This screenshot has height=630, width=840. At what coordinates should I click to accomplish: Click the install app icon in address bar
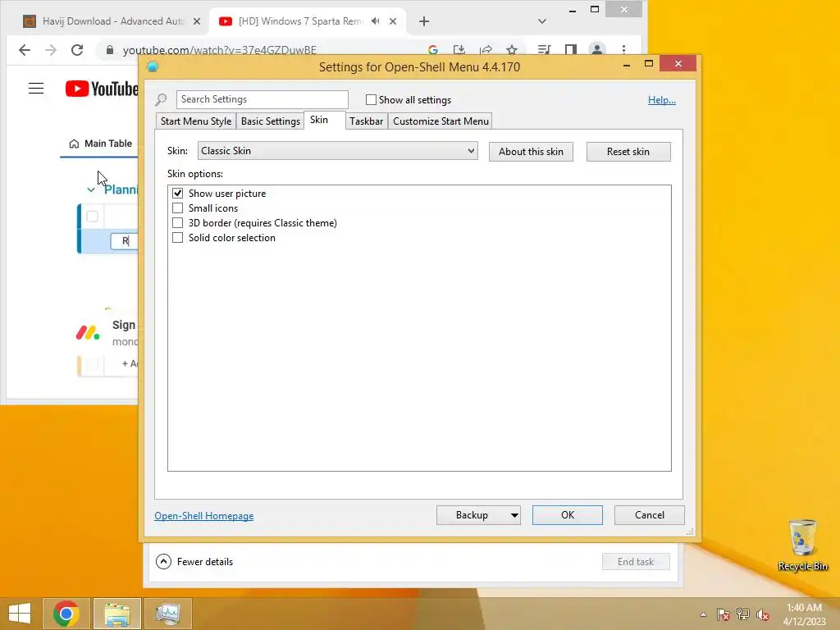coord(459,50)
